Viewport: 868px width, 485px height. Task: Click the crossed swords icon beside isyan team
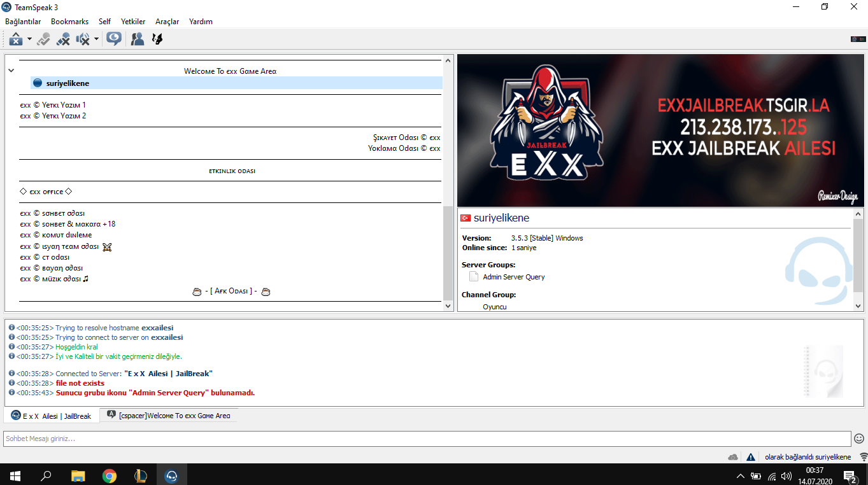click(x=107, y=247)
